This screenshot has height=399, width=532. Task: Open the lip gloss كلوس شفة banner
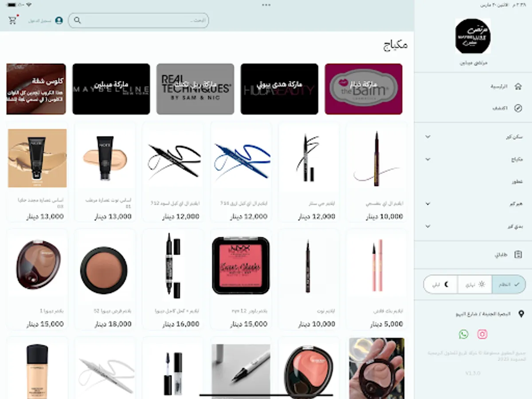[x=36, y=89]
